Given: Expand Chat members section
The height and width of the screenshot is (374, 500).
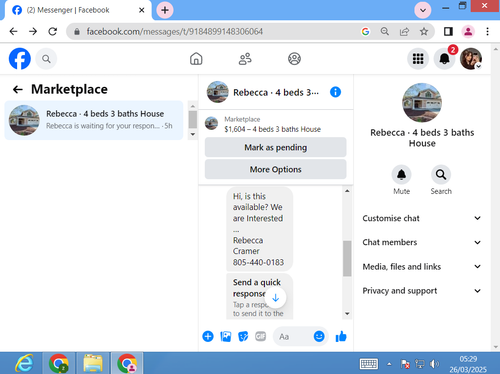Looking at the screenshot, I should click(422, 242).
